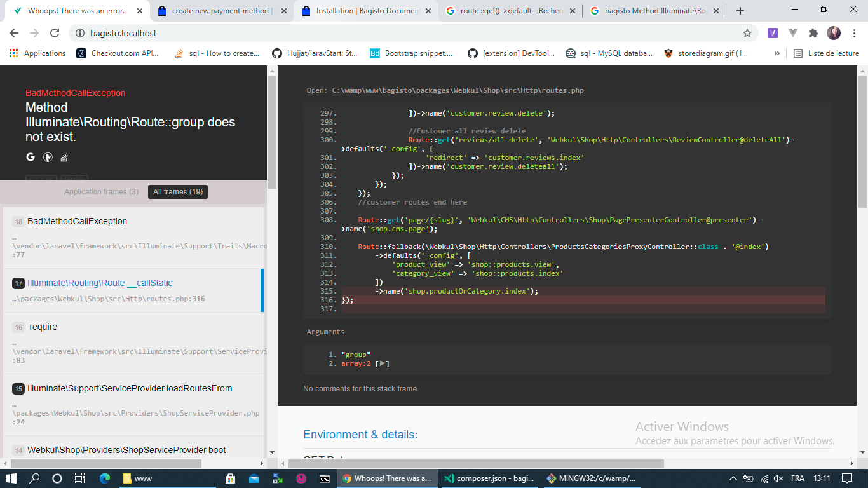Go forward in browser history
Image resolution: width=868 pixels, height=488 pixels.
coord(34,33)
